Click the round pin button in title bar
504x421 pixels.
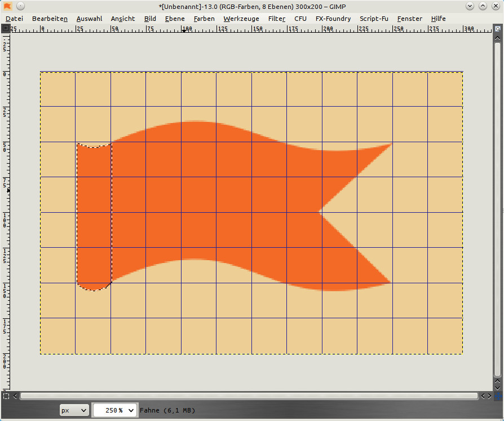pyautogui.click(x=20, y=6)
